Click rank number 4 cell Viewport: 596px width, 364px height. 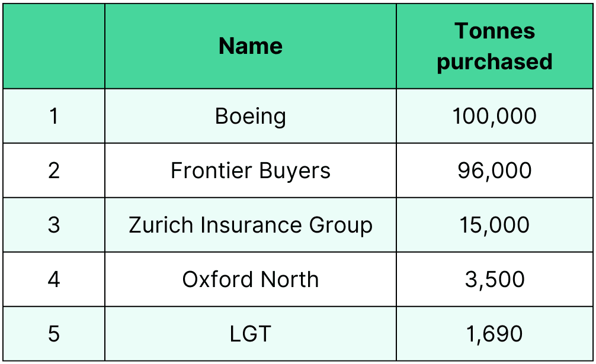click(x=54, y=279)
